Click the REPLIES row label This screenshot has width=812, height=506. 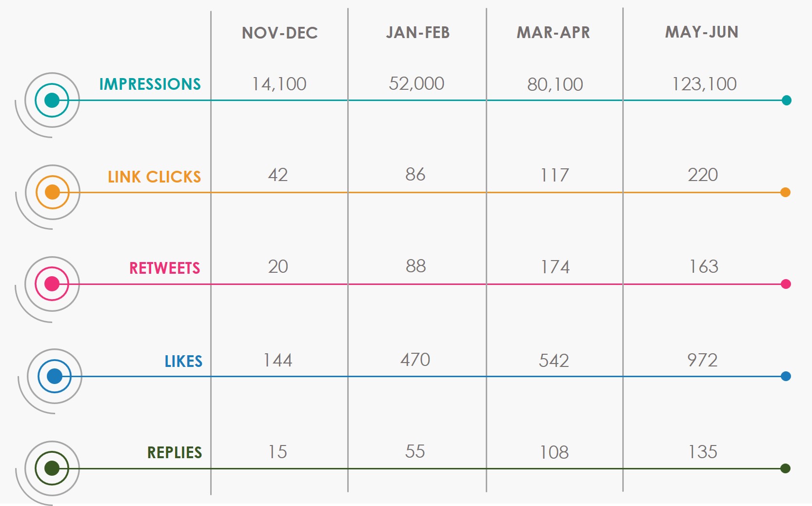point(174,452)
